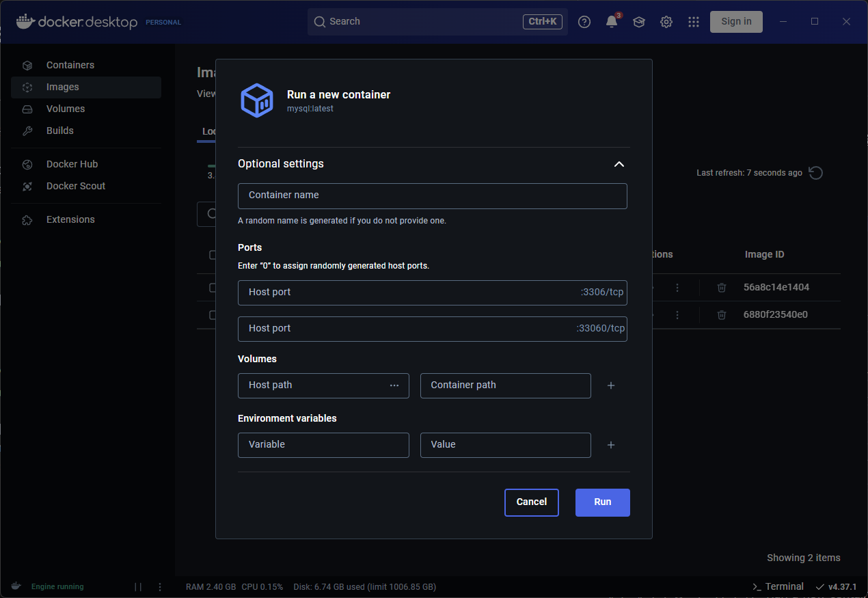
Task: Click Host port field for 33060/tcp
Action: click(x=433, y=329)
